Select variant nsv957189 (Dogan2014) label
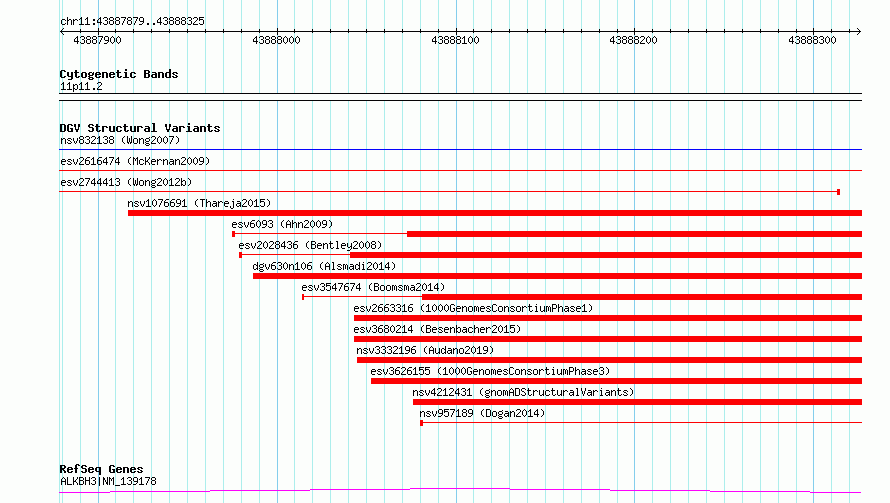The image size is (890, 503). point(482,413)
